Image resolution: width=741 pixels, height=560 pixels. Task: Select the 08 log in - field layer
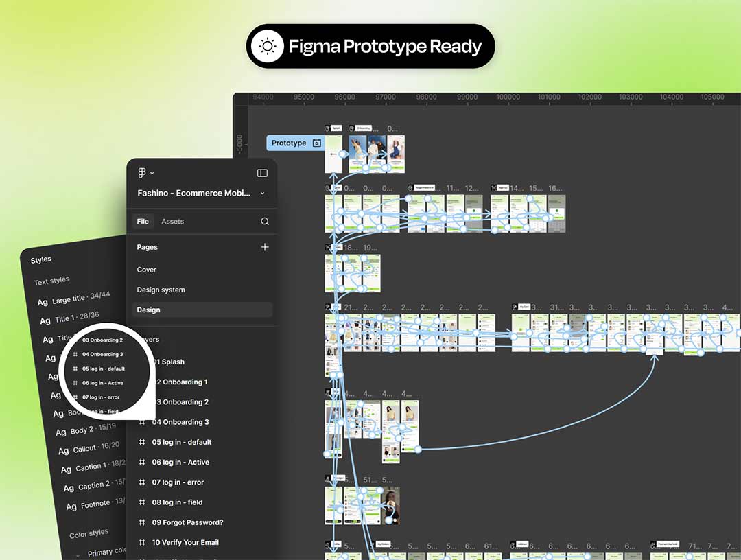(177, 502)
